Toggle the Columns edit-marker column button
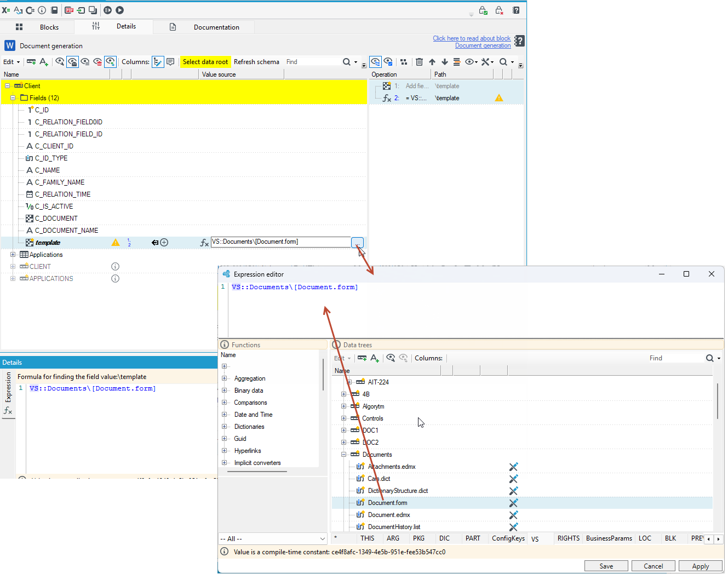Screen dimensions: 728x580 pyautogui.click(x=158, y=62)
